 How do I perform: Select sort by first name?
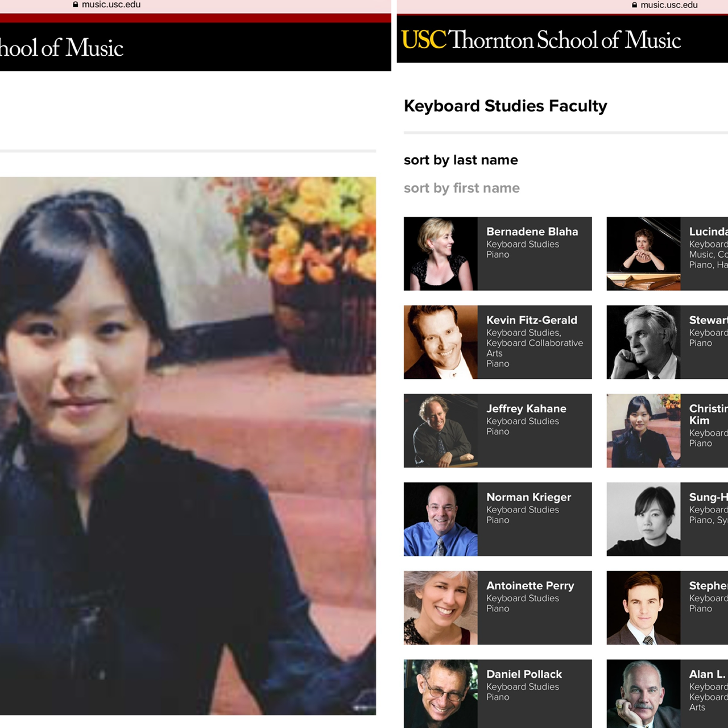pyautogui.click(x=462, y=188)
